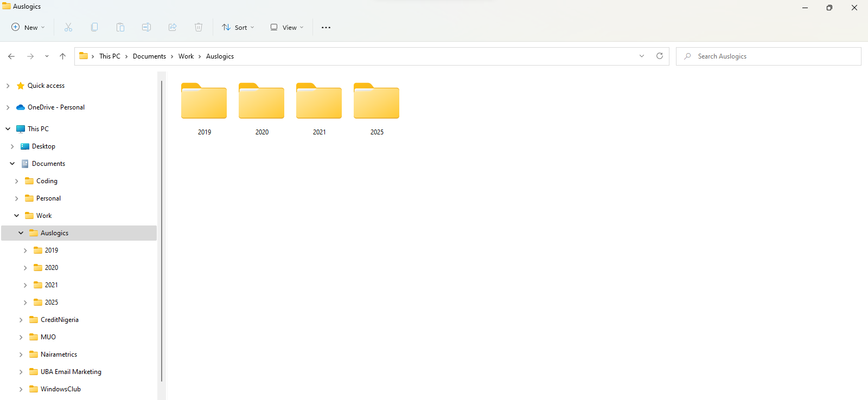Expand the WindowsClub folder node

coord(21,389)
